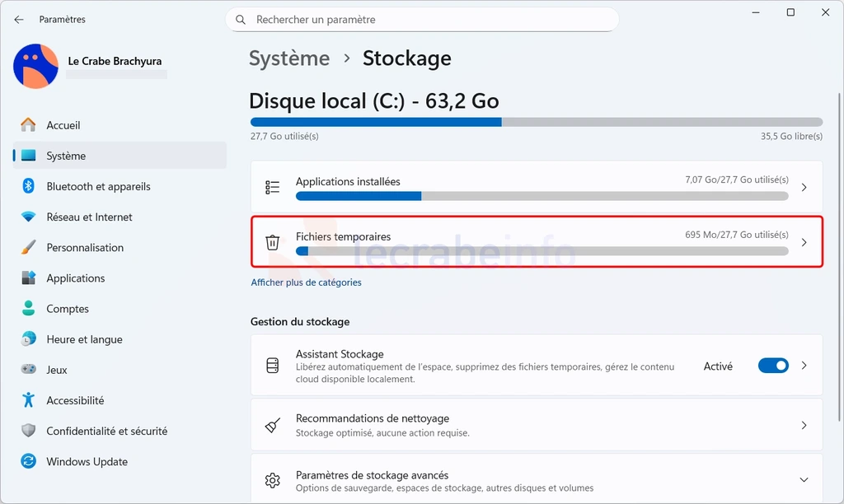The width and height of the screenshot is (844, 504).
Task: Go to Confidentialité et sécurité
Action: 120,431
